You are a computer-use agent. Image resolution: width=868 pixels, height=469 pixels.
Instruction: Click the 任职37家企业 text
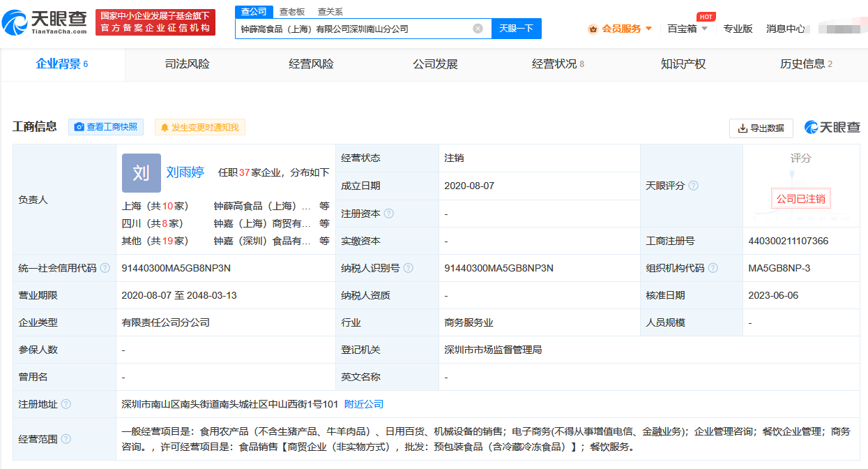249,172
